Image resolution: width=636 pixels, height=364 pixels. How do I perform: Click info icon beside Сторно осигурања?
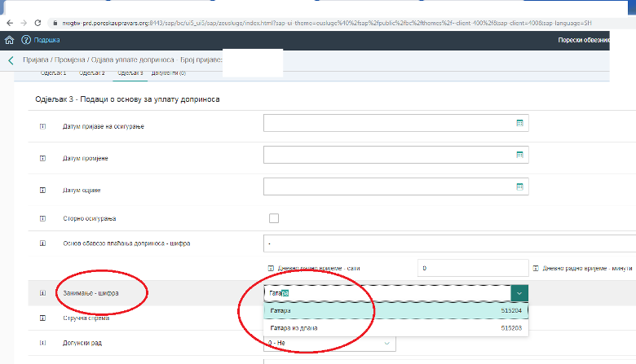42,218
